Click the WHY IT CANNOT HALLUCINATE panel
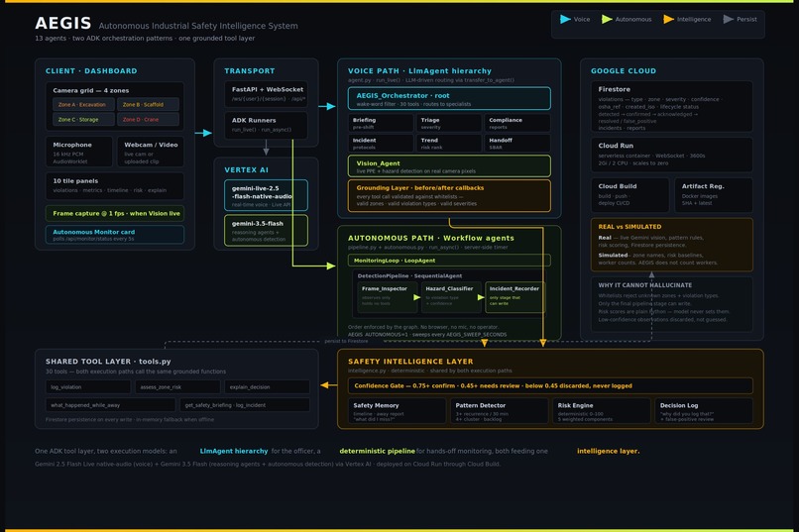The height and width of the screenshot is (532, 799). pos(671,303)
